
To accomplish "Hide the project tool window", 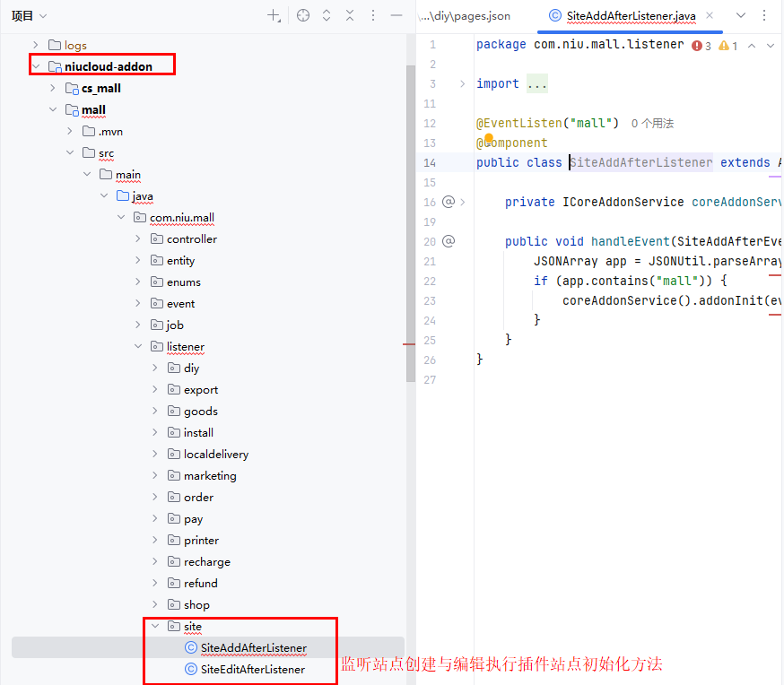I will (396, 15).
